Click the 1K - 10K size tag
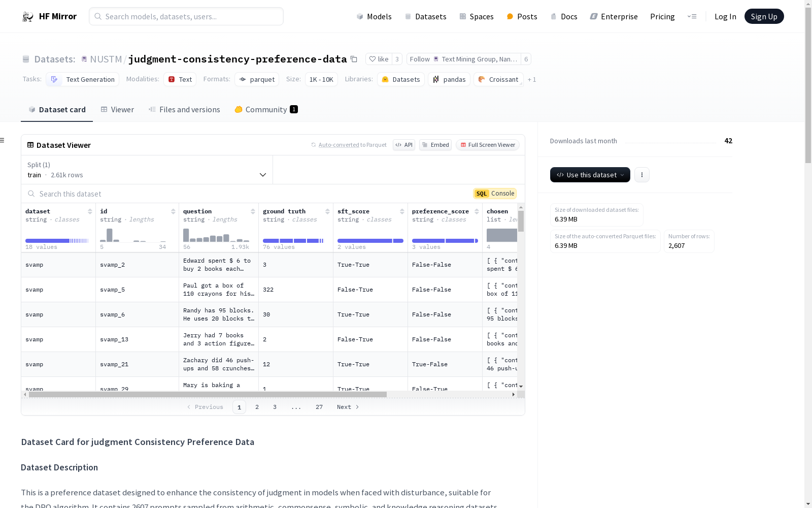This screenshot has height=508, width=812. [x=321, y=79]
